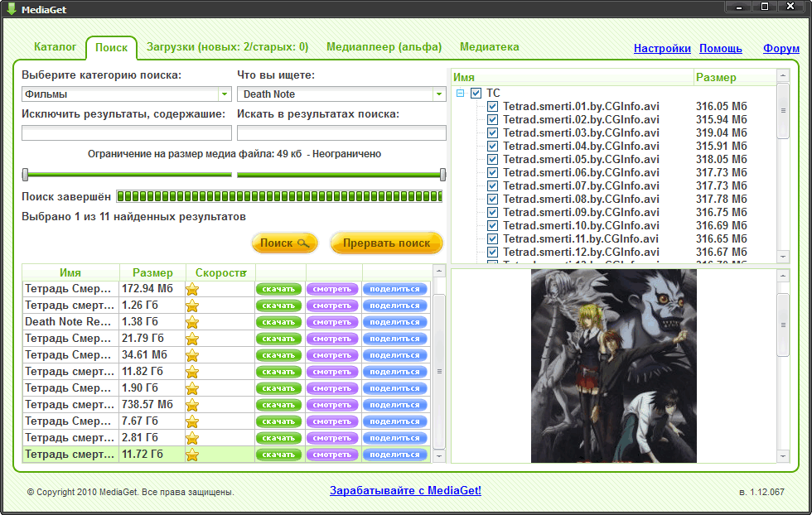Click star icon in 172.94 Мб row
812x515 pixels.
(192, 289)
